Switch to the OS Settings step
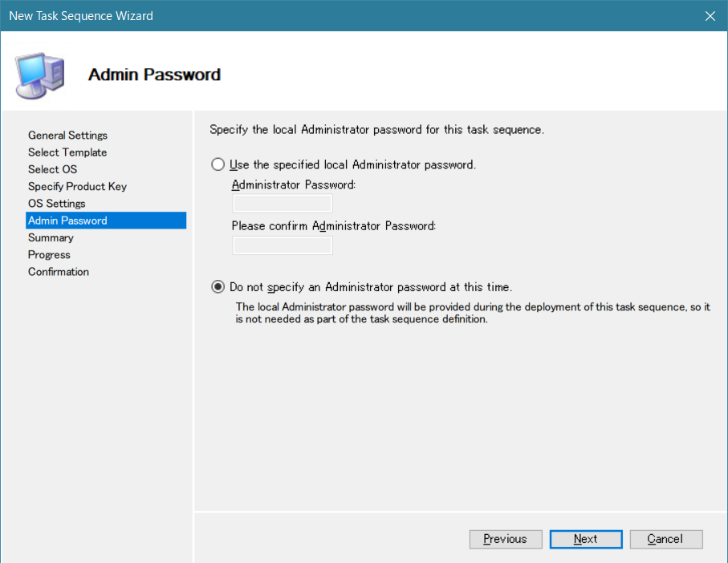Image resolution: width=728 pixels, height=563 pixels. tap(56, 204)
